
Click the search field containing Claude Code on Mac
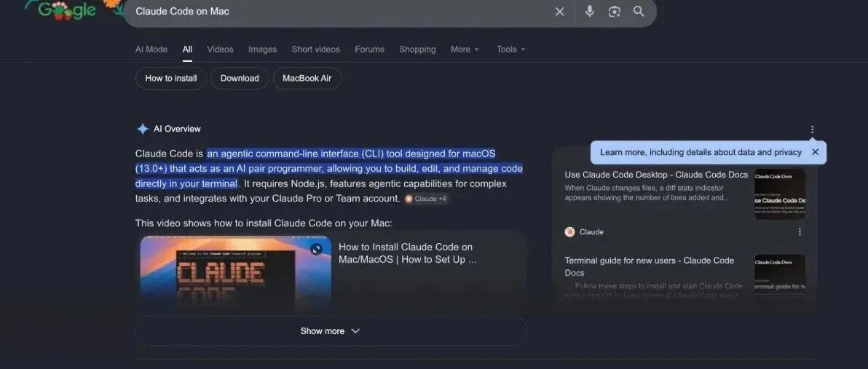coord(338,12)
